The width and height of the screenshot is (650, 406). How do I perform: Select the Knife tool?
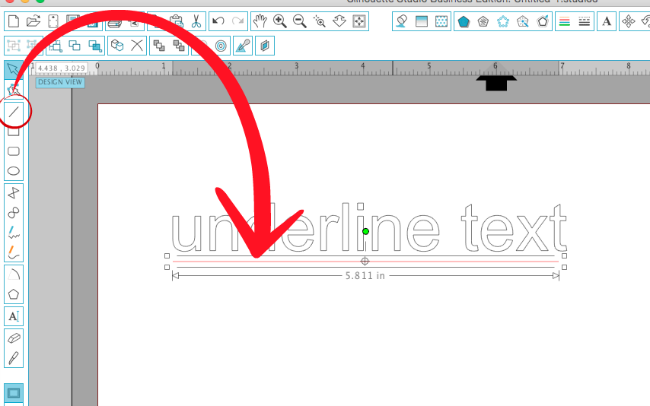coord(14,357)
